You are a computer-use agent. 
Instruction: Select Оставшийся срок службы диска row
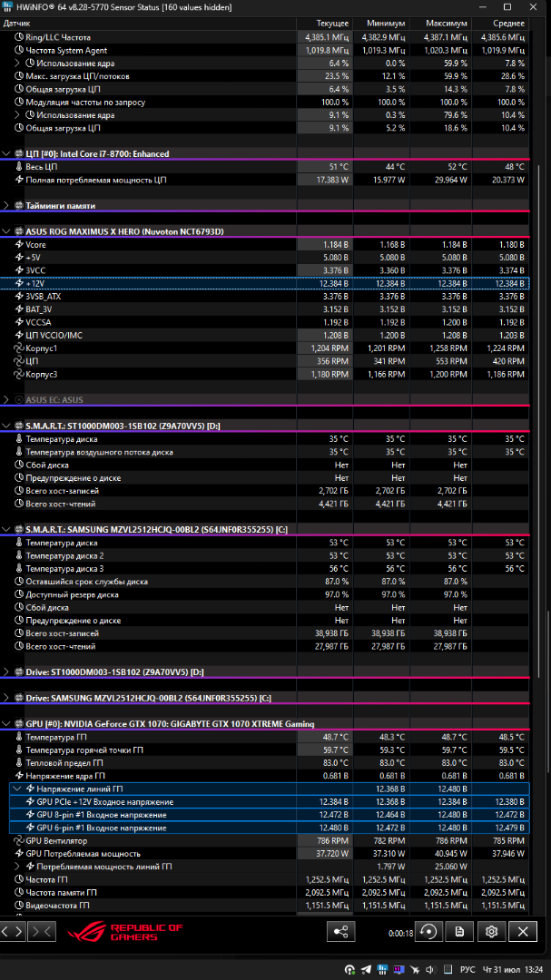click(x=264, y=582)
